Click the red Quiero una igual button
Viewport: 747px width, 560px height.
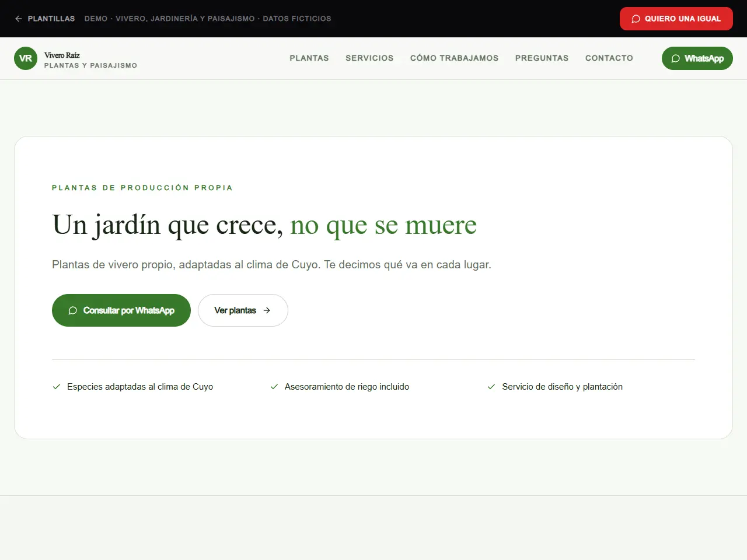676,19
